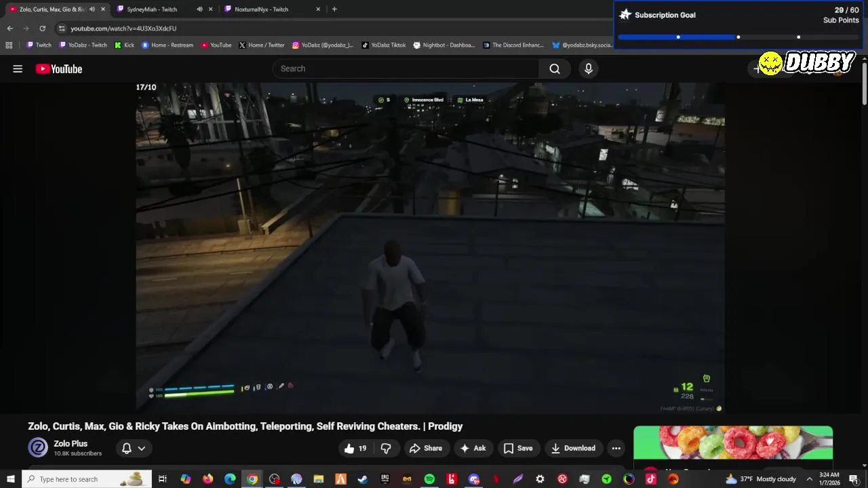Open Steam from the taskbar

click(363, 479)
